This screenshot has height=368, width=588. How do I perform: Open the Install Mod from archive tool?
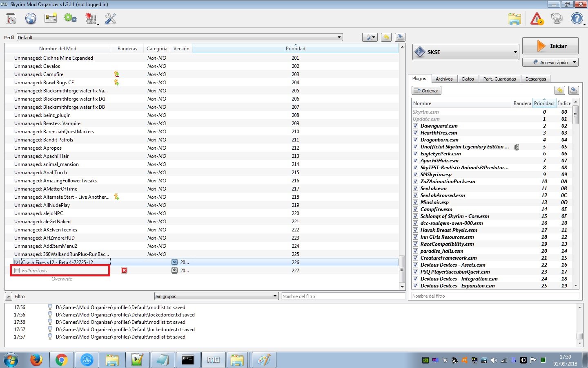(11, 19)
